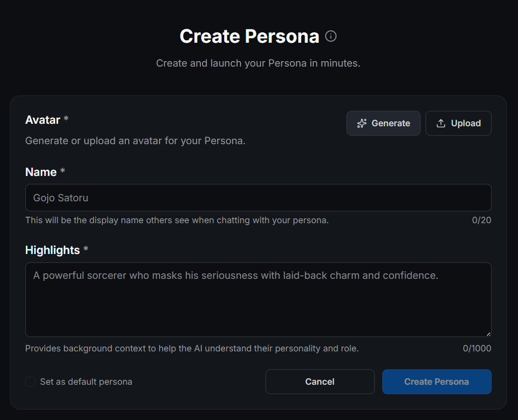Click the Avatar section label

click(43, 120)
